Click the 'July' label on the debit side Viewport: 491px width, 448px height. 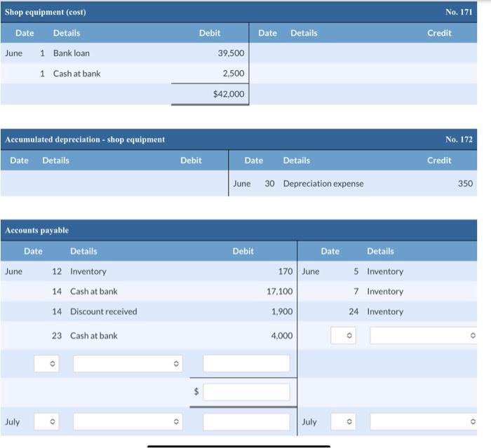(x=13, y=421)
